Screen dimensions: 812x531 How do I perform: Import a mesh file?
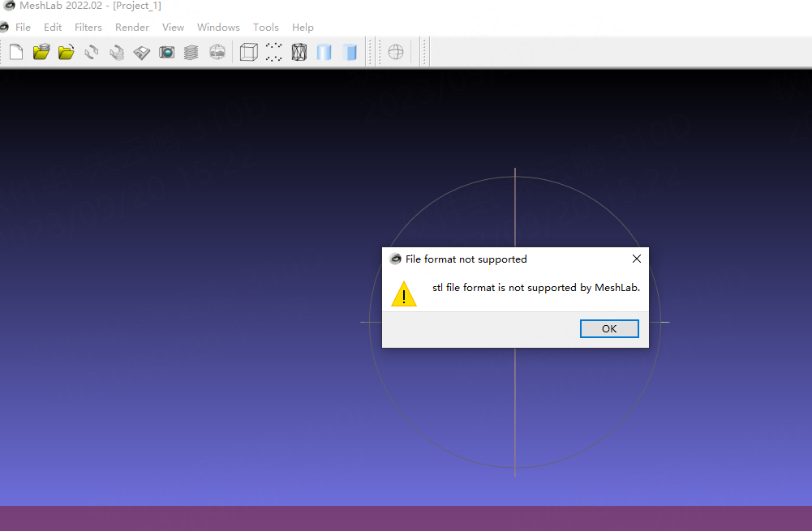[66, 52]
